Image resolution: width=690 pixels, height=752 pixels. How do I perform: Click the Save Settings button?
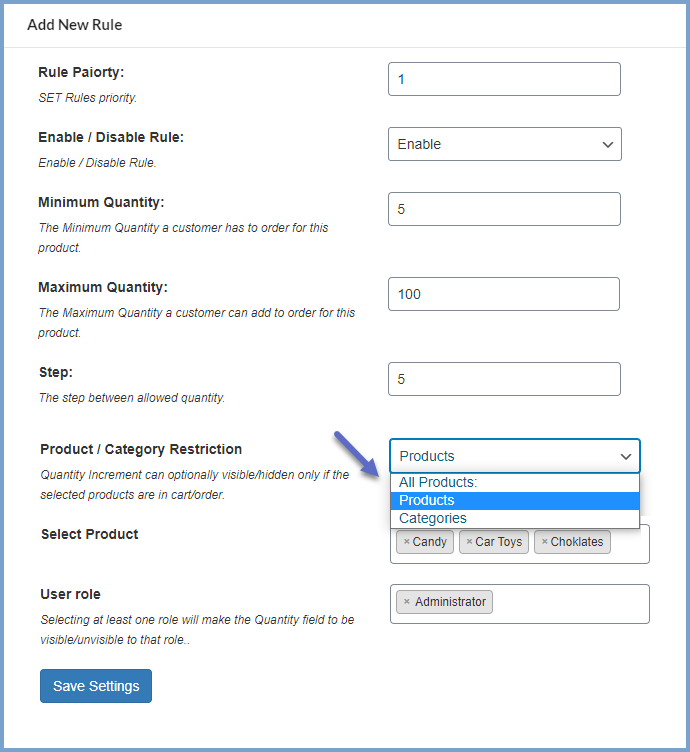pos(96,686)
